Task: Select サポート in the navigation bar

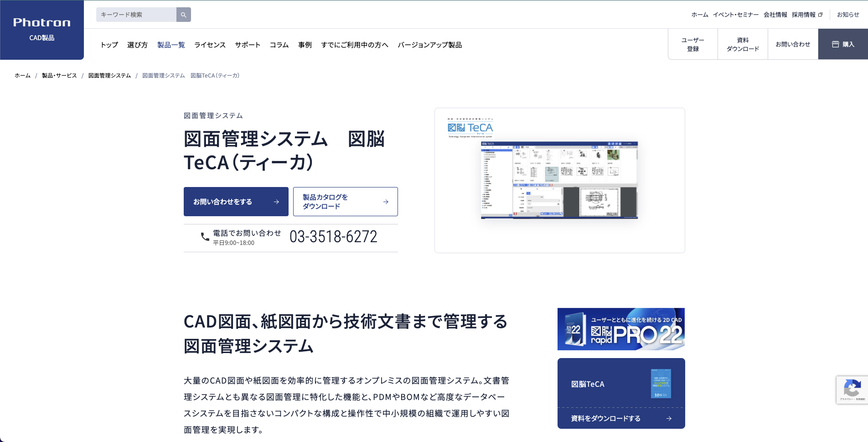Action: 248,45
